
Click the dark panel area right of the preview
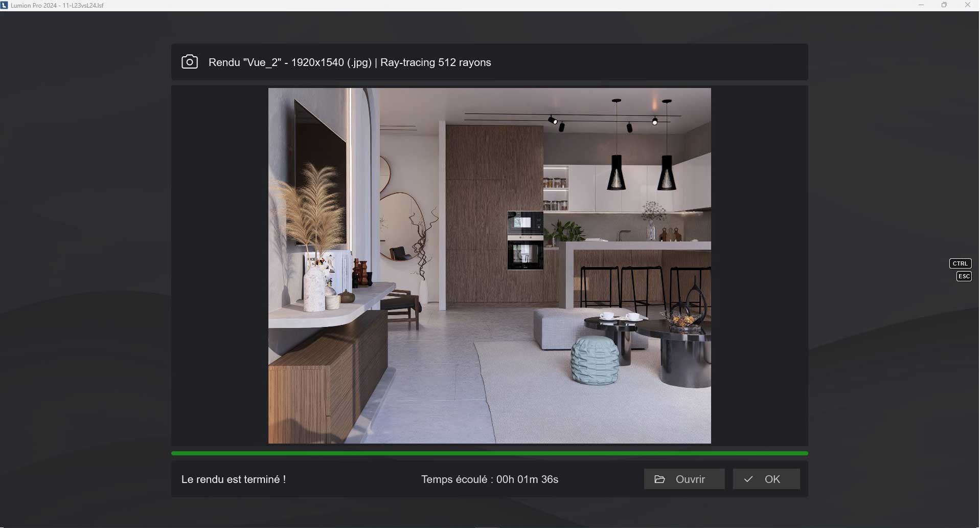click(759, 266)
